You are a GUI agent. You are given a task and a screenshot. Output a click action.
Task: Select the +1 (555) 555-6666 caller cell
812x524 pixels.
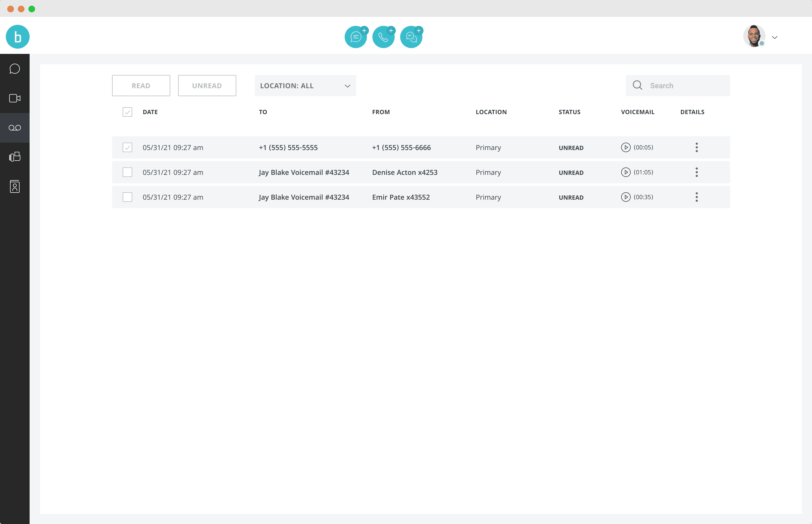(x=402, y=148)
